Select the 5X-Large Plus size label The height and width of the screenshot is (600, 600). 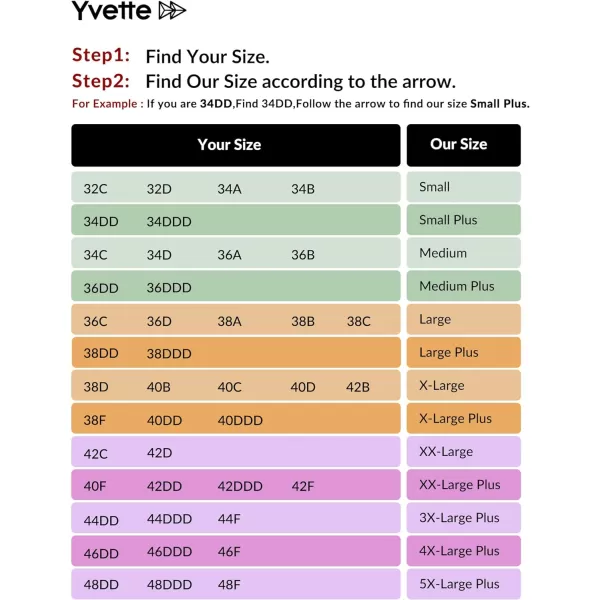tap(459, 584)
